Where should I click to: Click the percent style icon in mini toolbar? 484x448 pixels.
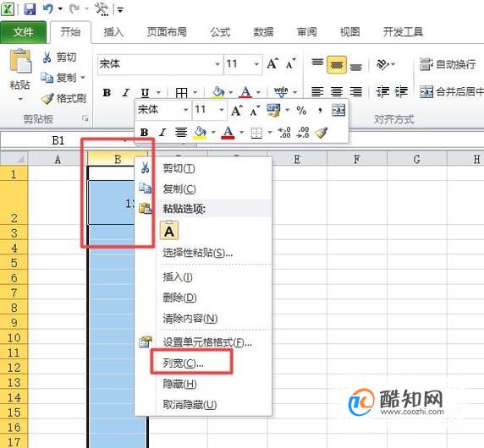coord(301,110)
